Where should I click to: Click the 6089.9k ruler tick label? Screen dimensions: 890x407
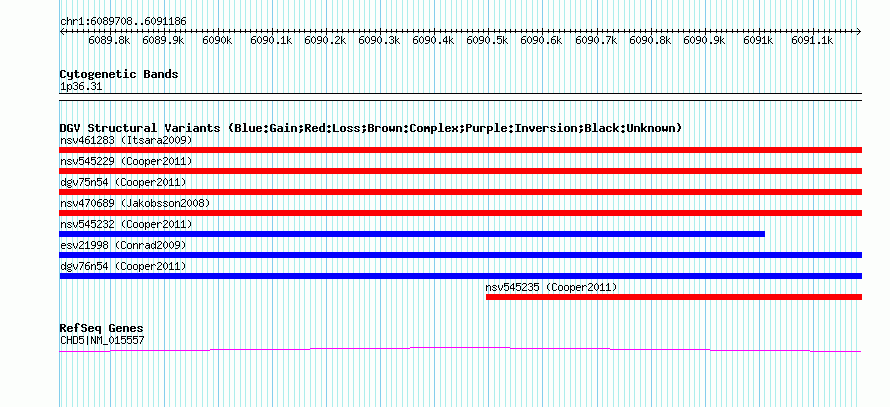coord(163,40)
